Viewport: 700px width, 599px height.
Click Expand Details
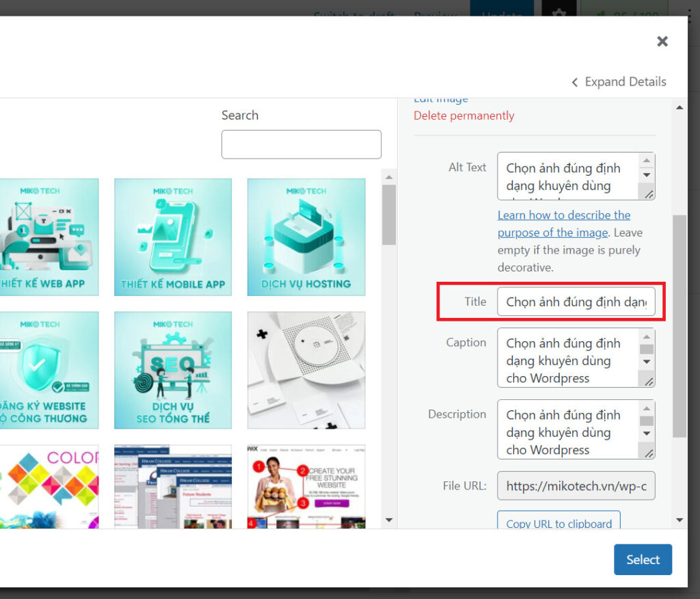625,81
